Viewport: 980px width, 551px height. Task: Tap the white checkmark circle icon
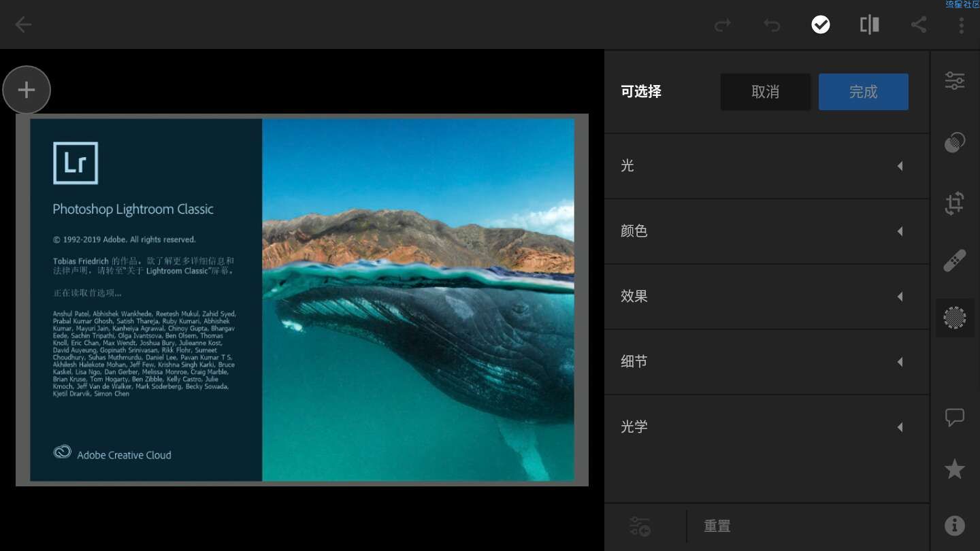821,25
